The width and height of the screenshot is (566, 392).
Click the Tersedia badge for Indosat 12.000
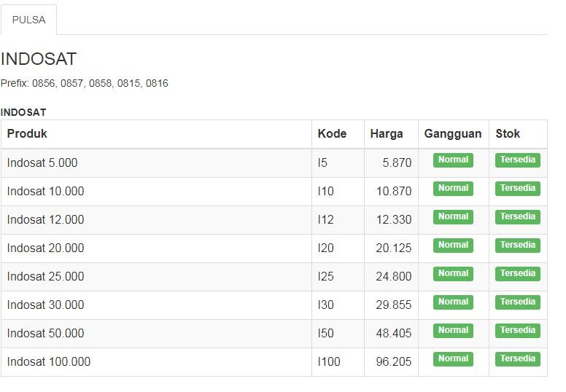518,217
